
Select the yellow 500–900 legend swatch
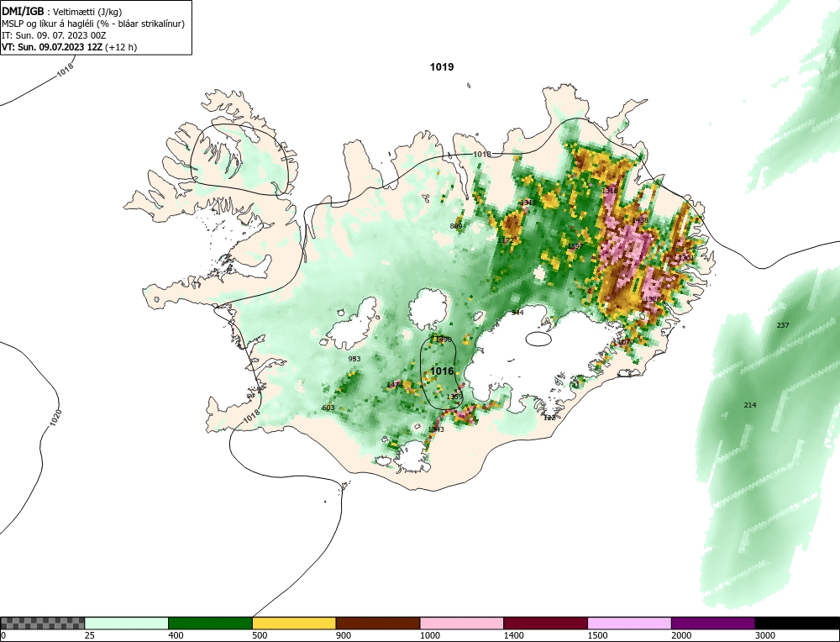(294, 623)
